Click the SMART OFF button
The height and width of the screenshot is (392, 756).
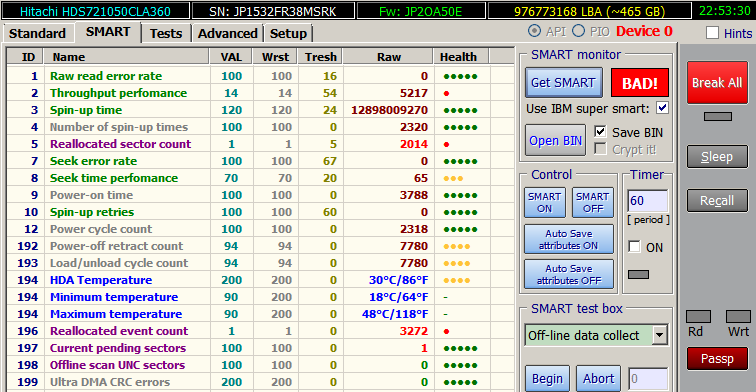593,203
